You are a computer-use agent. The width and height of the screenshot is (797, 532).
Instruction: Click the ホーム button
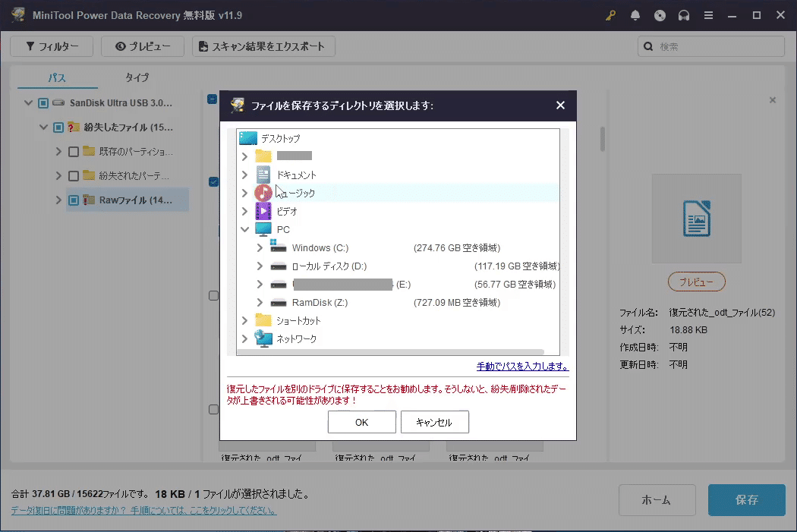click(x=657, y=500)
